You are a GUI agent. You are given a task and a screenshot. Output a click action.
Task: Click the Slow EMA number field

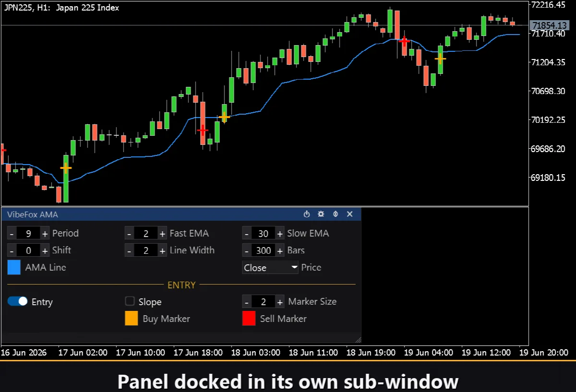point(264,234)
